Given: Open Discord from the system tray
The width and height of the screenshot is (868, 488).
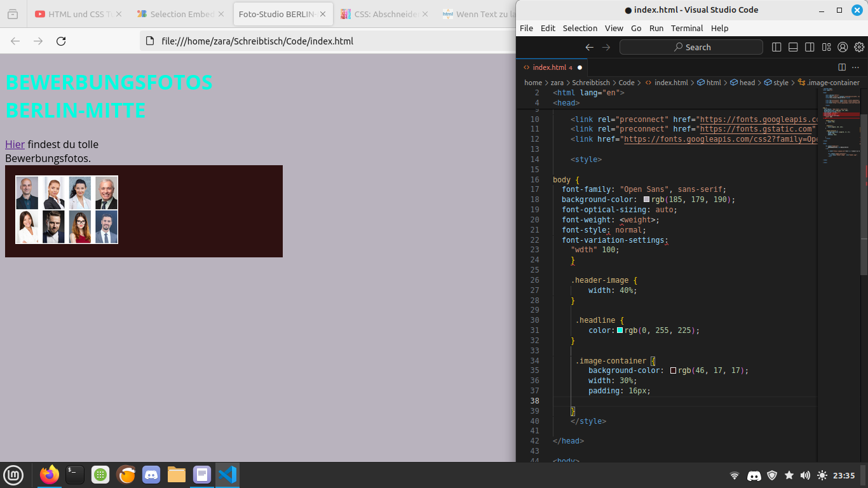Looking at the screenshot, I should (x=754, y=475).
